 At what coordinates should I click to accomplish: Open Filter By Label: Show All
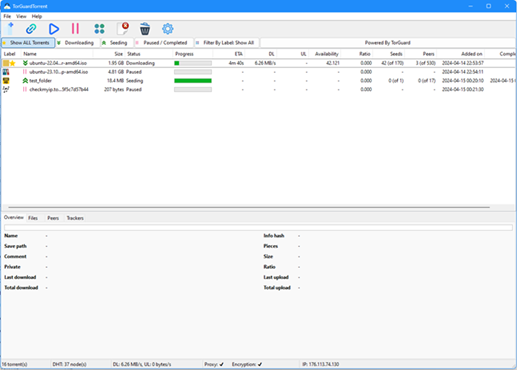(227, 43)
